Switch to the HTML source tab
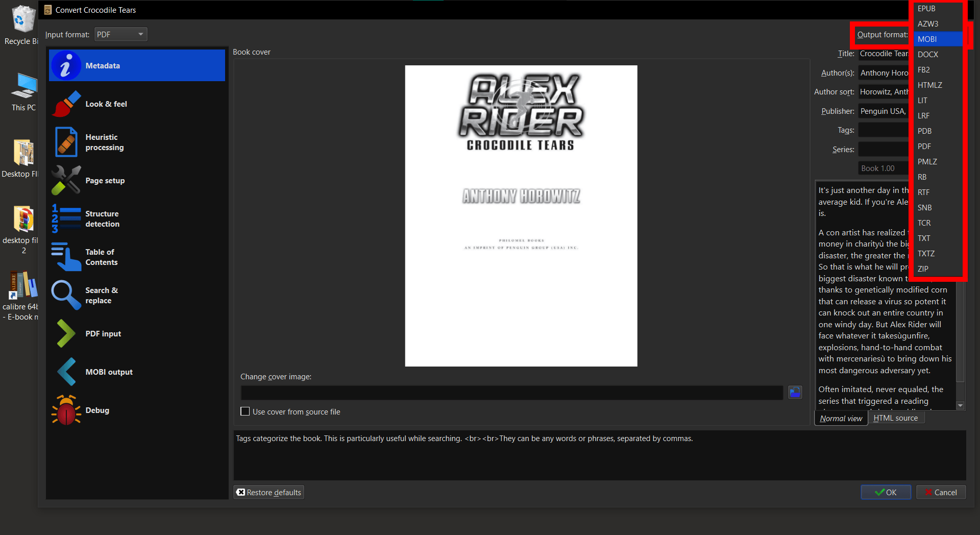This screenshot has height=535, width=980. pyautogui.click(x=896, y=418)
